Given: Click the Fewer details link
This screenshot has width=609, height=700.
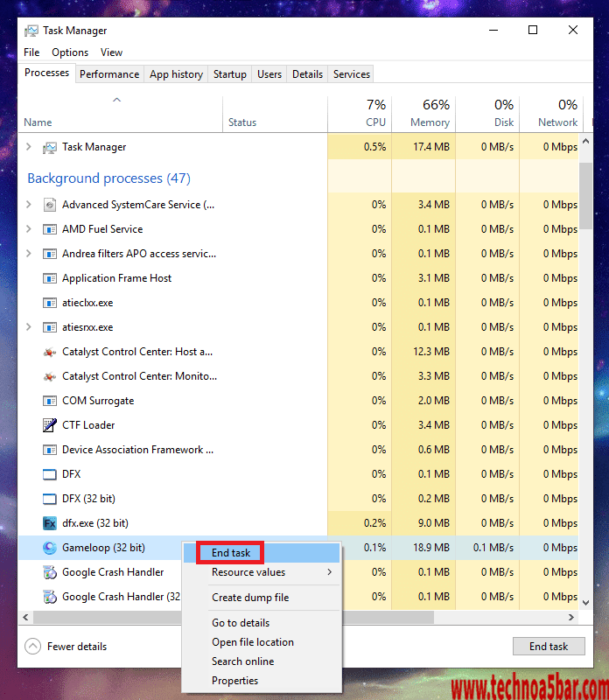Looking at the screenshot, I should click(x=77, y=647).
